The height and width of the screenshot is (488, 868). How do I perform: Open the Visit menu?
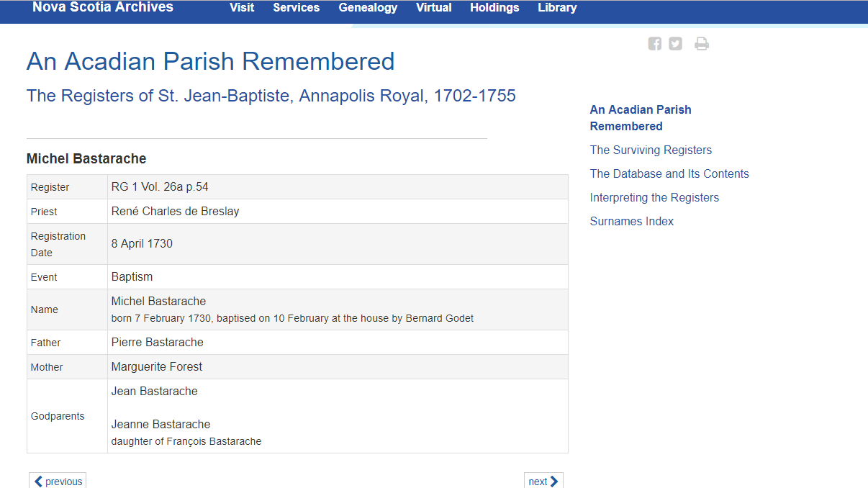(242, 8)
